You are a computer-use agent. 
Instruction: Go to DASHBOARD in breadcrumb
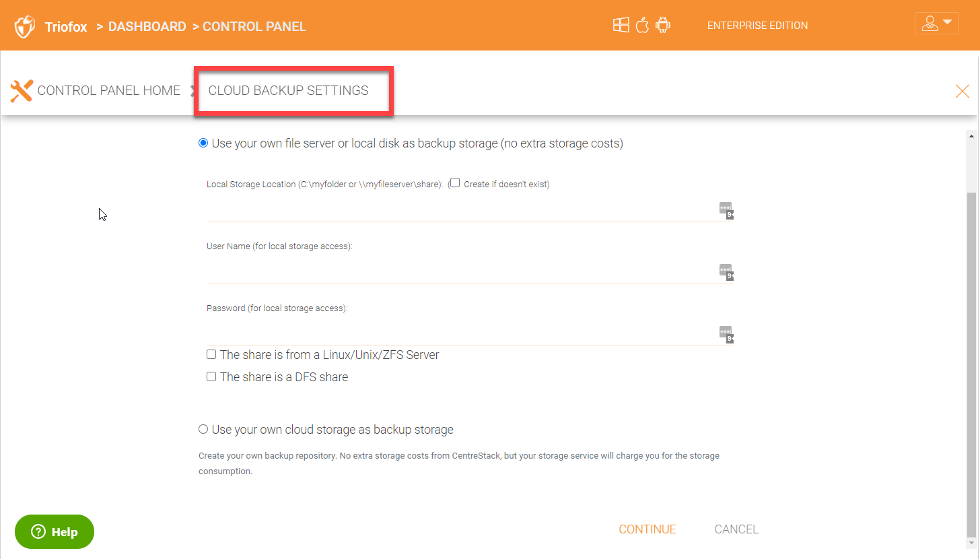[147, 27]
